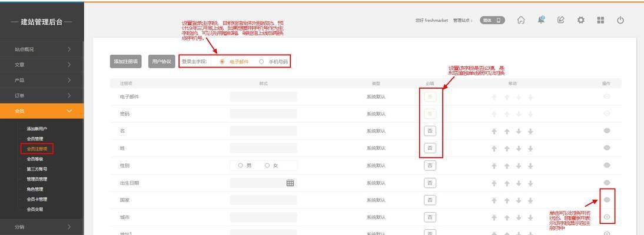Open 添加新用户 in the sidebar

click(x=37, y=129)
